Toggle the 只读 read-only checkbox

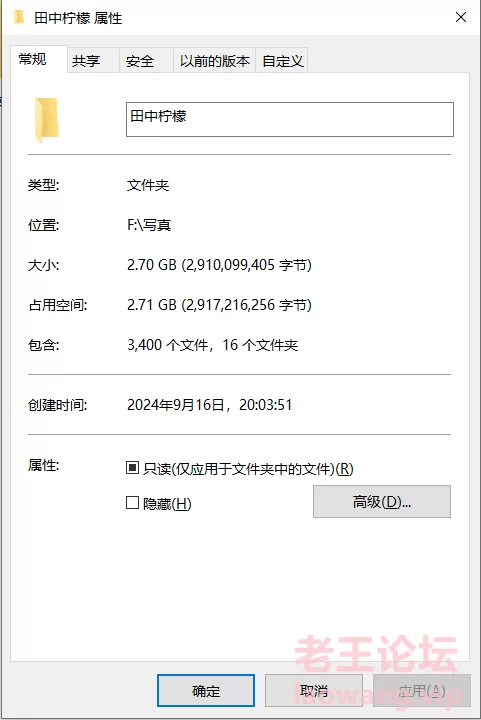(x=132, y=468)
